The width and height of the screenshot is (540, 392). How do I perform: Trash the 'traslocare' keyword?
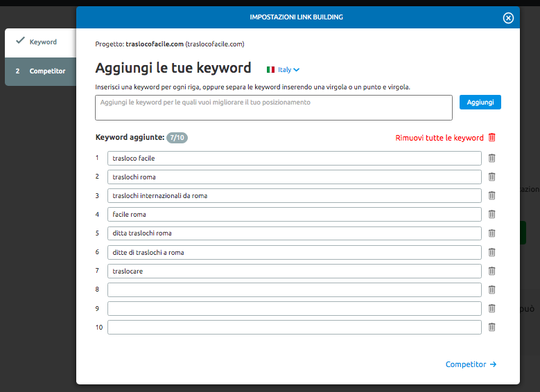point(491,271)
